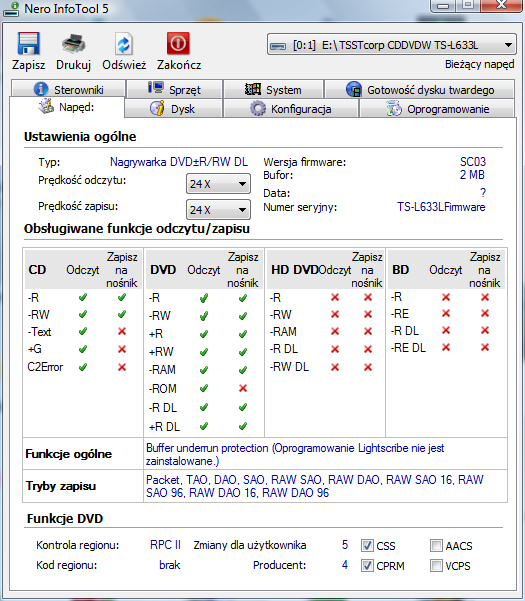525x601 pixels.
Task: Click the green check for DVD -RAM write
Action: point(243,370)
